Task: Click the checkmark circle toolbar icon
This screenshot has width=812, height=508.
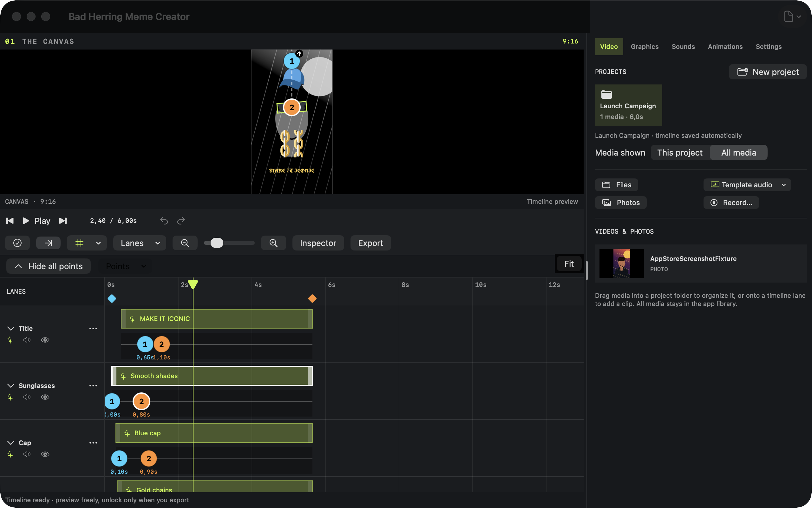Action: pos(17,243)
